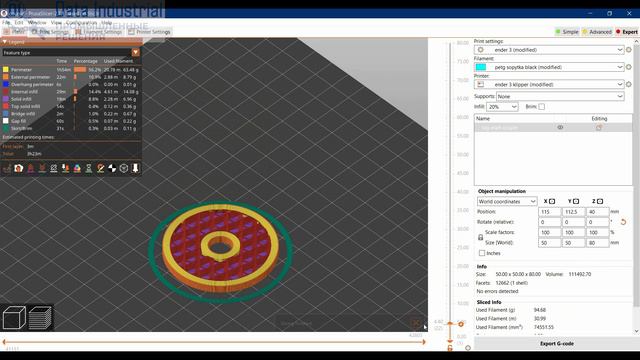Click sidebar scrollbar down arrow
The width and height of the screenshot is (640, 360).
[x=636, y=331]
